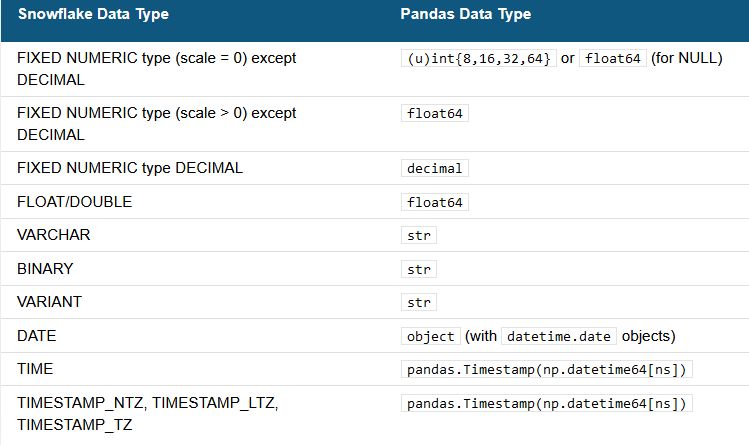Click the decimal code snippet
The height and width of the screenshot is (445, 749).
pyautogui.click(x=435, y=168)
